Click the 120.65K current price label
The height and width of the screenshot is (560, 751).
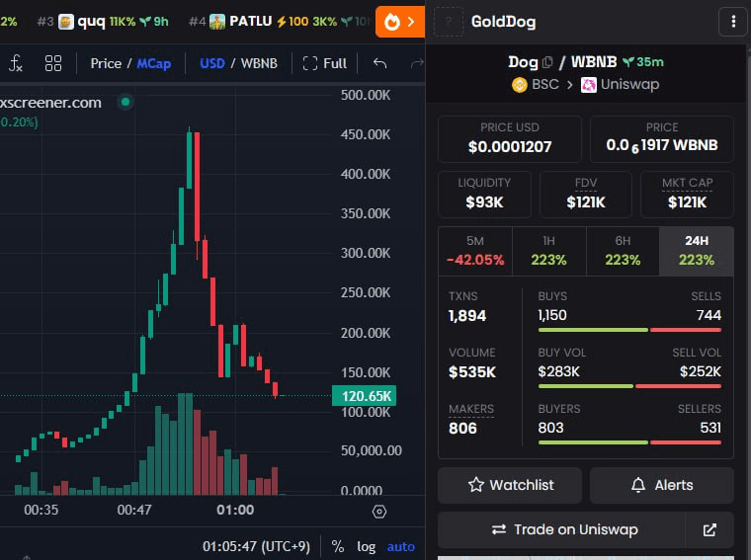tap(364, 396)
